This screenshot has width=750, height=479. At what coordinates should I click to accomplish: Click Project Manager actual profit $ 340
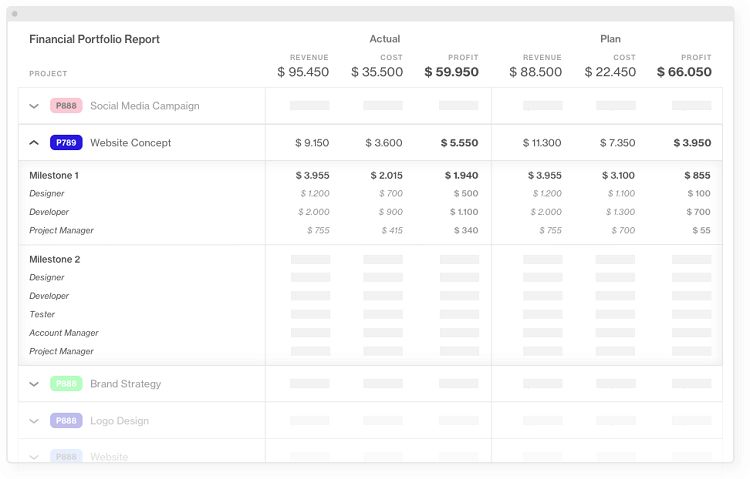[x=466, y=231]
